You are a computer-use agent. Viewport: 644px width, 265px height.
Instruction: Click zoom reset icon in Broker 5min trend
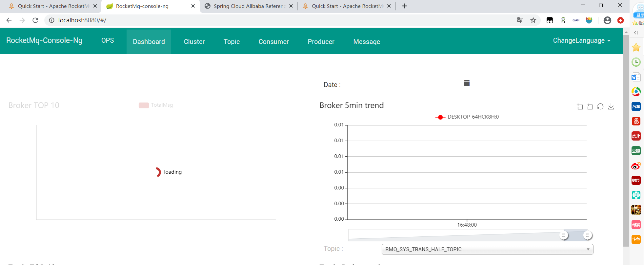[590, 106]
